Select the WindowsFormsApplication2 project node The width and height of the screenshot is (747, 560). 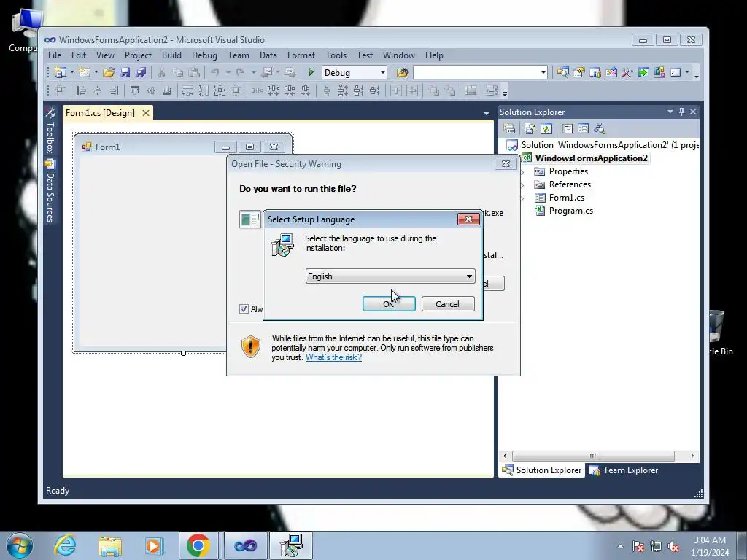pos(591,158)
